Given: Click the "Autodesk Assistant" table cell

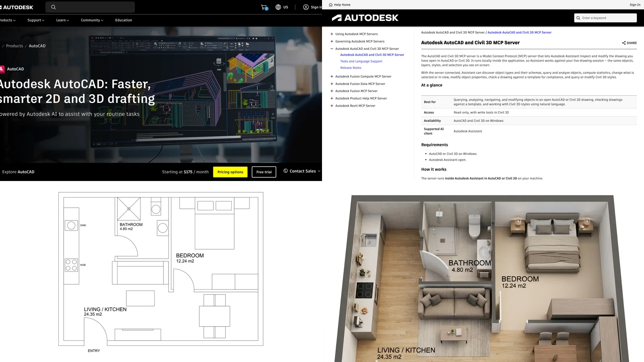Looking at the screenshot, I should tap(467, 131).
